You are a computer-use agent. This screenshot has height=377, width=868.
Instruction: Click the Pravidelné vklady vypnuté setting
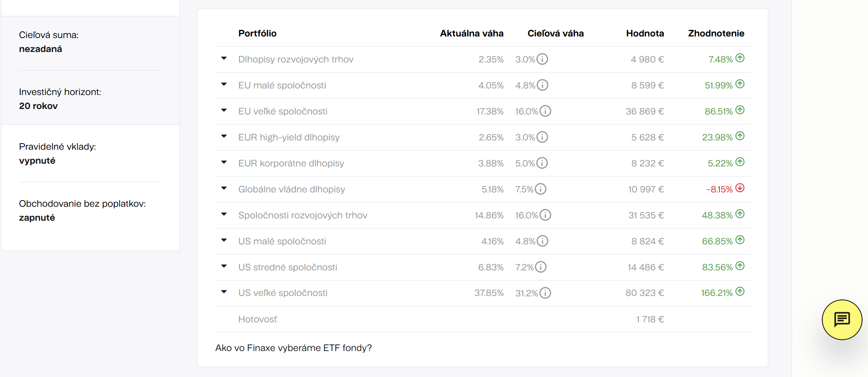click(37, 161)
